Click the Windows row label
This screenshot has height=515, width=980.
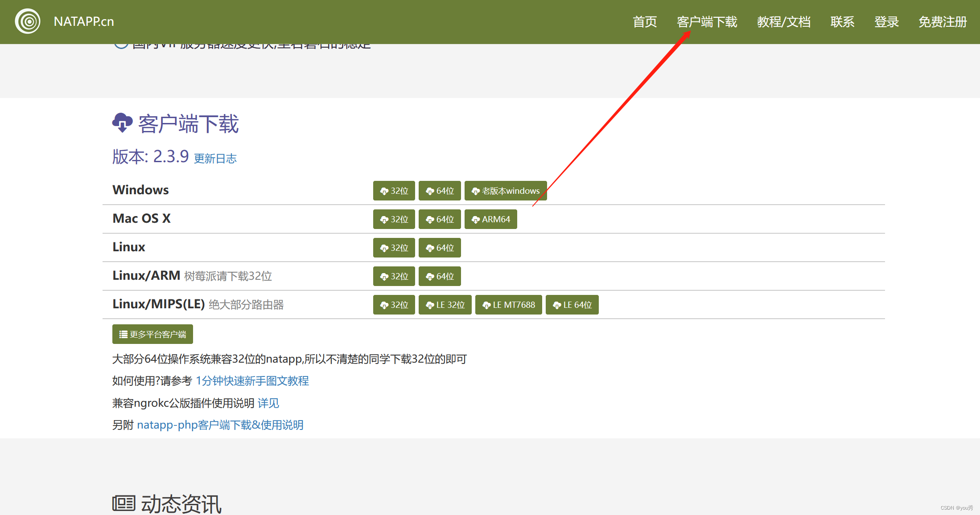click(140, 190)
